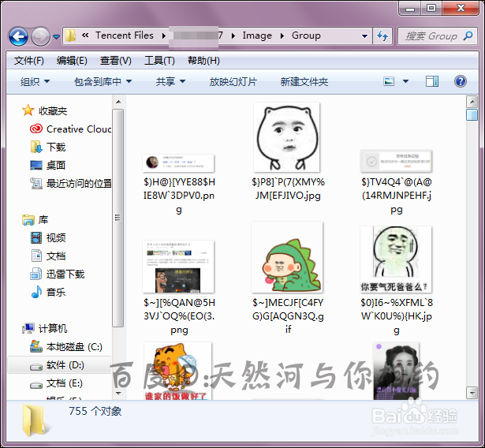Image resolution: width=485 pixels, height=448 pixels.
Task: Open the 帮助(H) menu
Action: [203, 61]
